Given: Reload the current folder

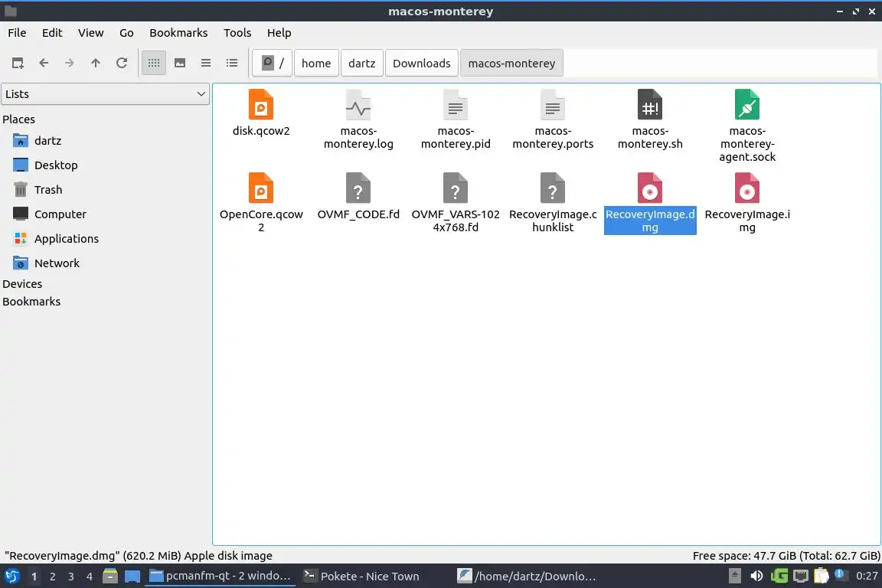Looking at the screenshot, I should pyautogui.click(x=122, y=63).
